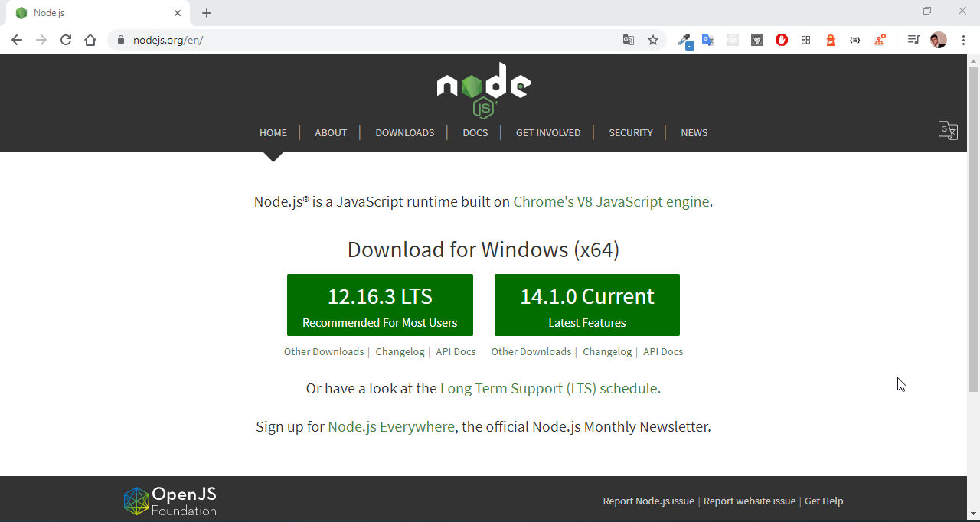
Task: Go to HOME in the site navigation
Action: [x=273, y=133]
